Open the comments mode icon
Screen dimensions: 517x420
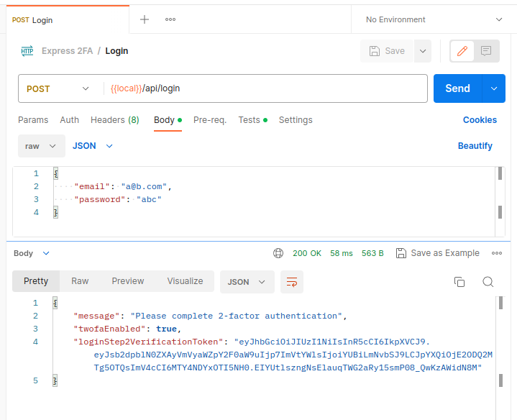[x=486, y=51]
